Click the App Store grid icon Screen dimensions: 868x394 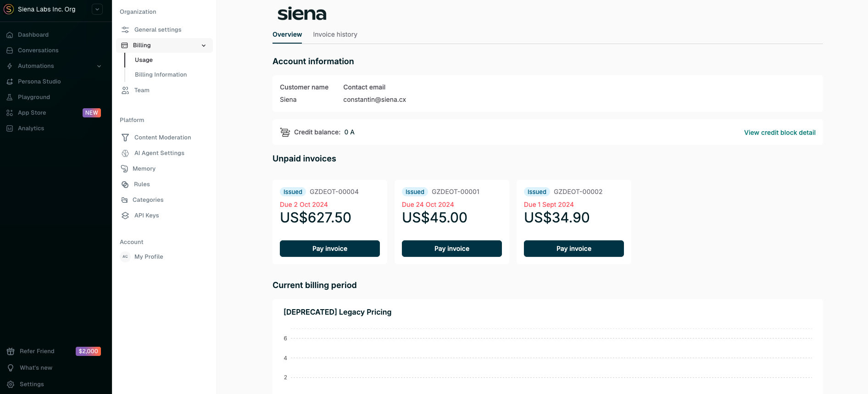[10, 113]
